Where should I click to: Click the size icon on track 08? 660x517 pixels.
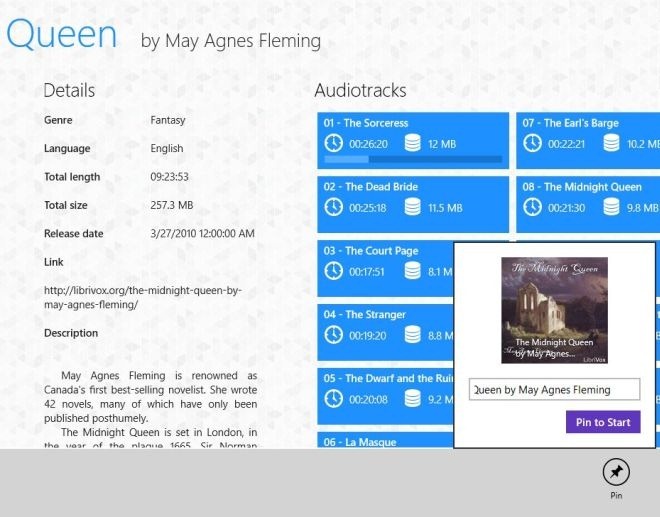tap(611, 207)
